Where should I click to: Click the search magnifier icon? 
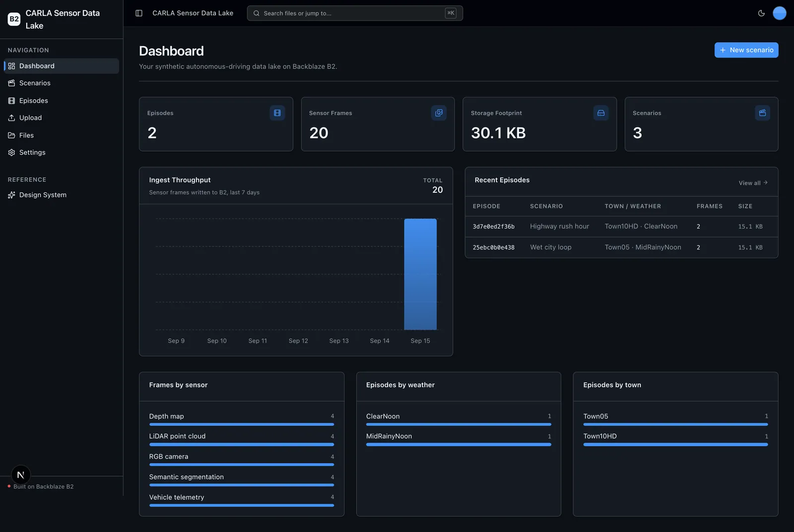pos(257,13)
